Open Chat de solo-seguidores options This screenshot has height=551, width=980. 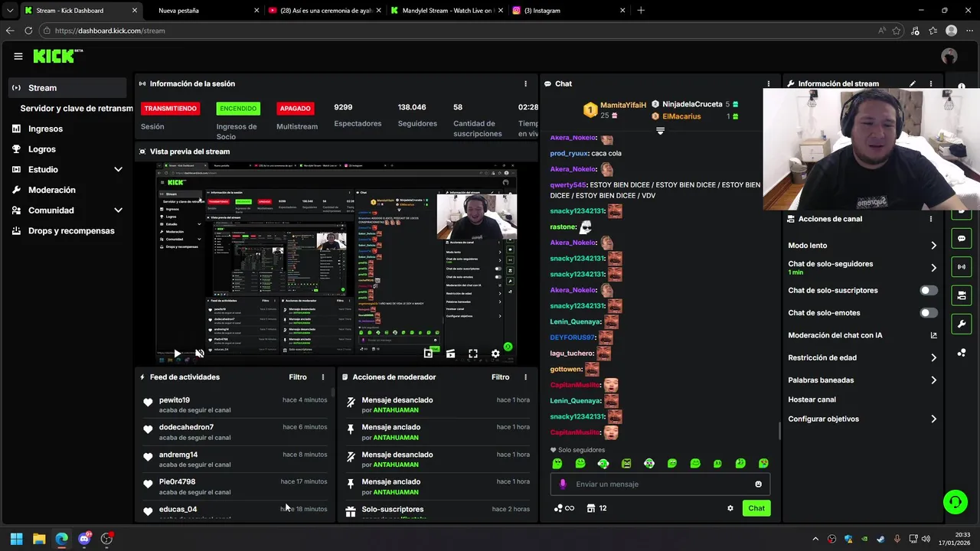pos(863,268)
